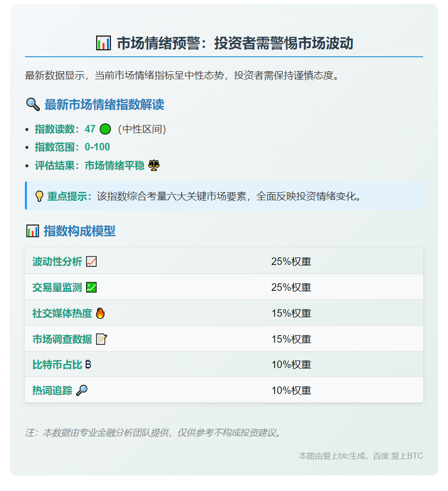Select the 交易量监测 table row
The height and width of the screenshot is (491, 448).
point(224,287)
